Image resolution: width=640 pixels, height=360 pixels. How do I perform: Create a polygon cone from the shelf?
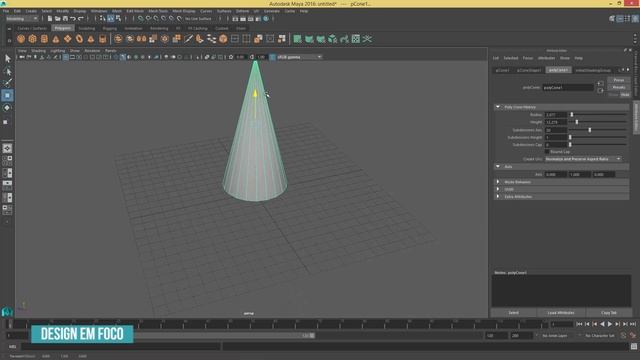point(56,39)
